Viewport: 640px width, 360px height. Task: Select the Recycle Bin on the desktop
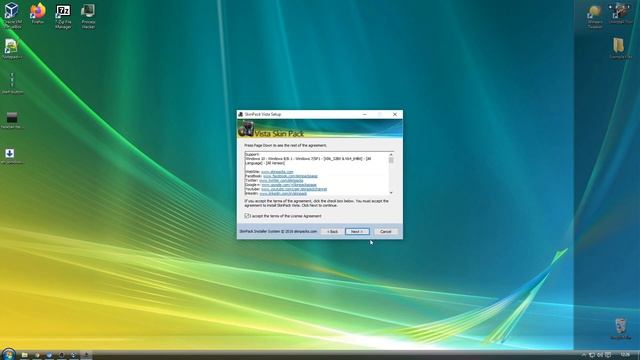pos(620,329)
